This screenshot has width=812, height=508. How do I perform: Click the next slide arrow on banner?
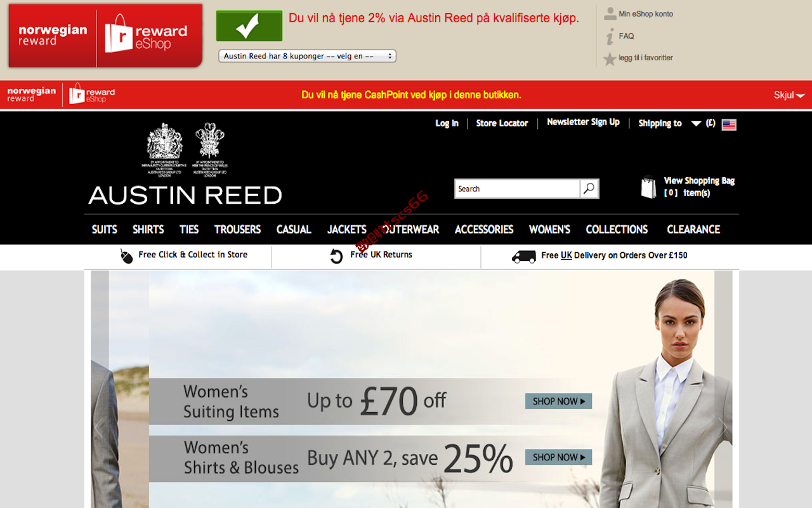tap(723, 427)
